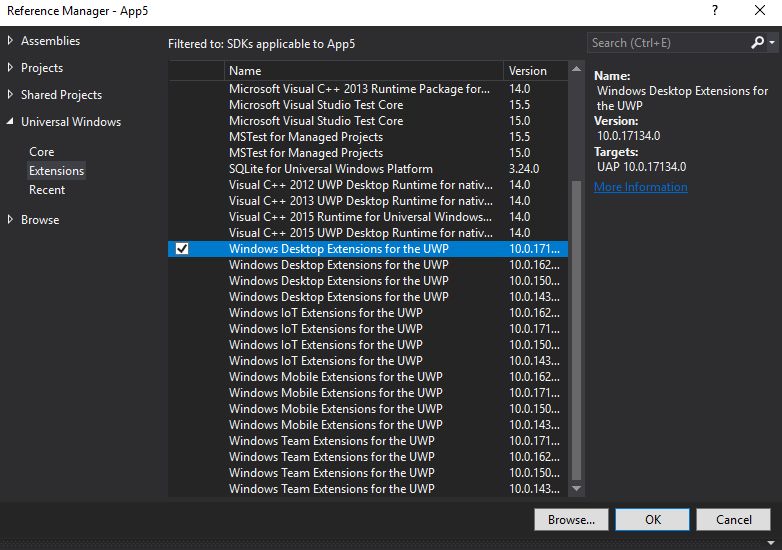Sort by the Version column header
This screenshot has height=550, width=782.
pos(535,71)
